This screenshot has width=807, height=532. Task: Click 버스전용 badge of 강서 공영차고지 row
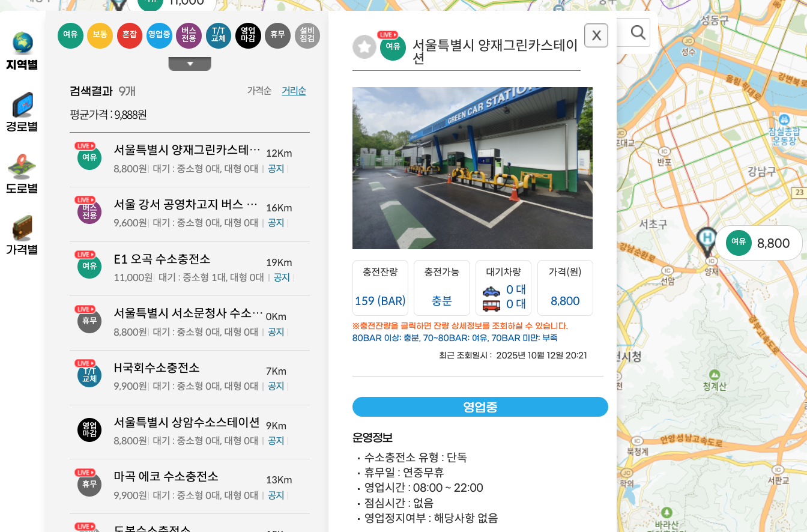(89, 212)
